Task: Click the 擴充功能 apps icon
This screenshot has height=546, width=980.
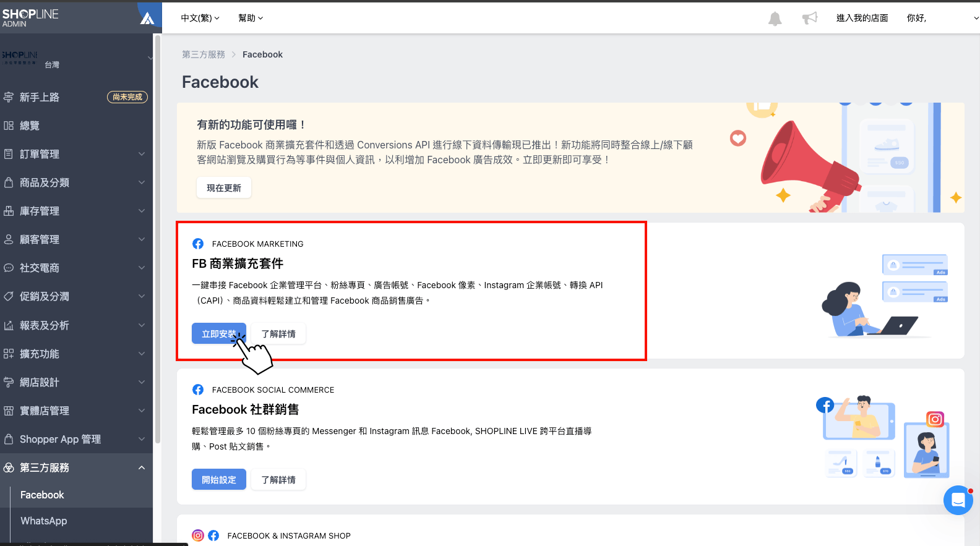Action: (9, 354)
